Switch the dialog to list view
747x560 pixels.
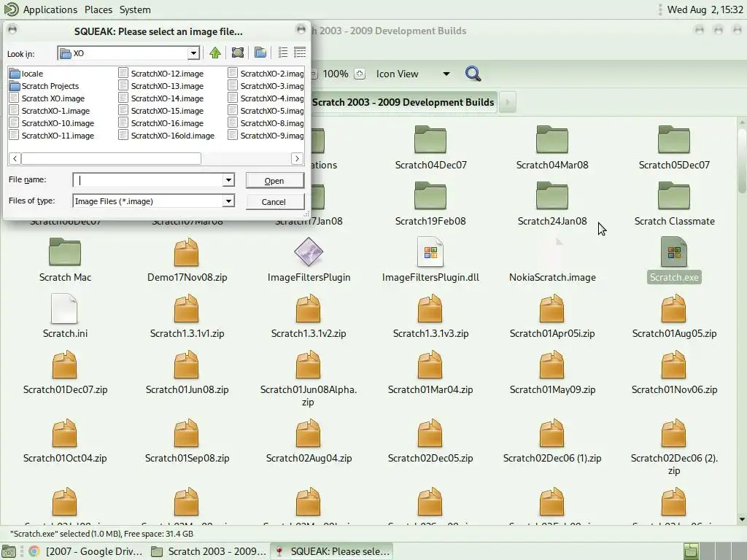tap(283, 52)
